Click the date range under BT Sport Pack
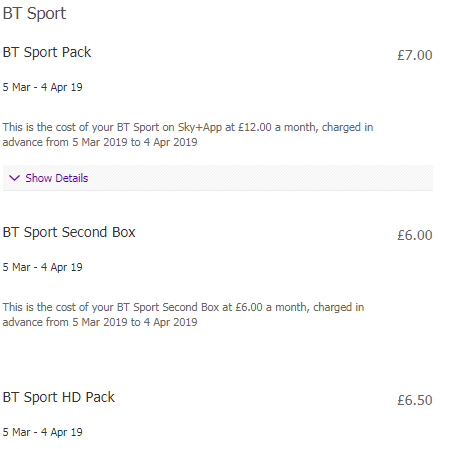450x449 pixels. (42, 87)
